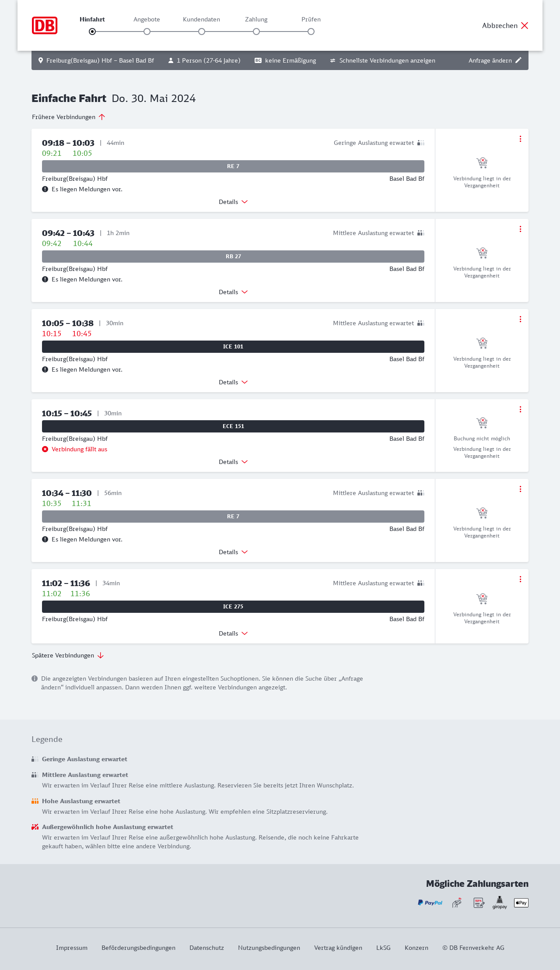Click the occupancy icon on 09:18 connection
The height and width of the screenshot is (970, 560).
tap(421, 143)
